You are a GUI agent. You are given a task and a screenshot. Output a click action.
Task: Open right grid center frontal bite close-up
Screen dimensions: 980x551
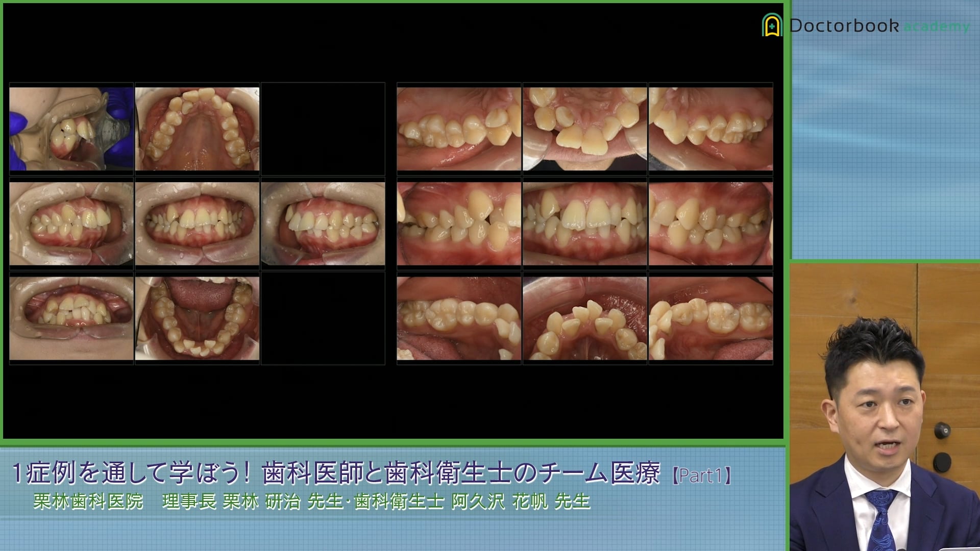tap(585, 223)
